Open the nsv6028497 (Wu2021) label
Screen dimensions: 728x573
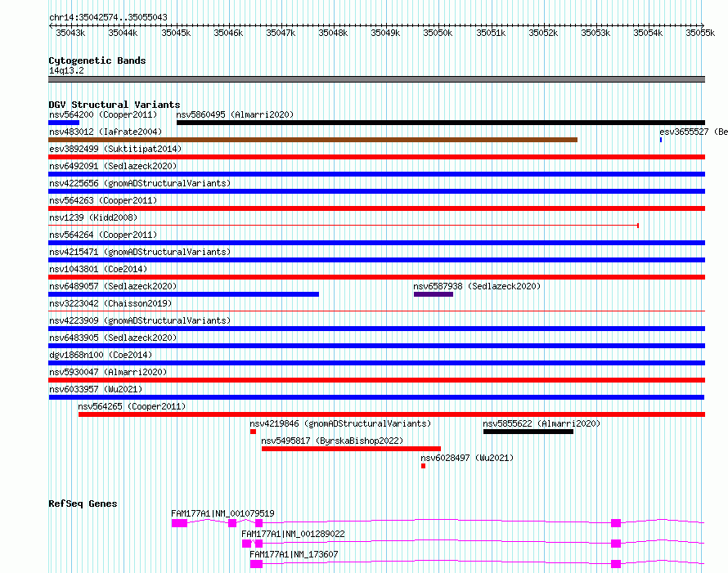(x=467, y=458)
